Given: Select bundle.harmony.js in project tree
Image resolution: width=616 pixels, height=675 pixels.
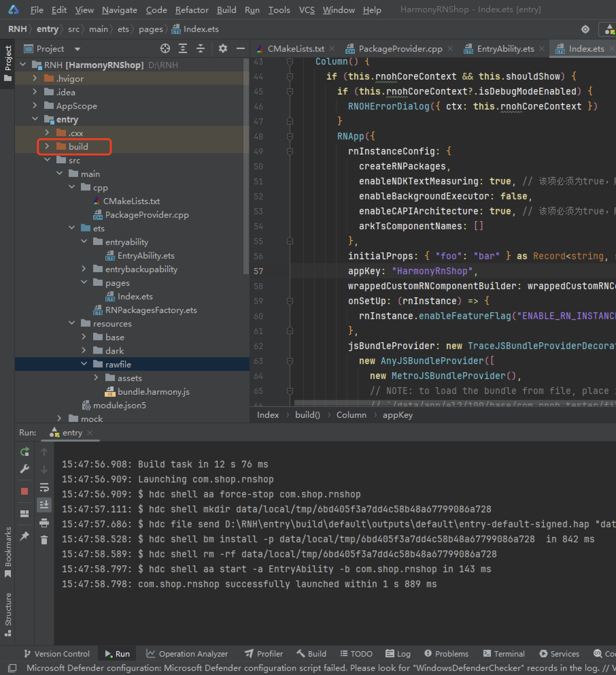Looking at the screenshot, I should coord(147,392).
